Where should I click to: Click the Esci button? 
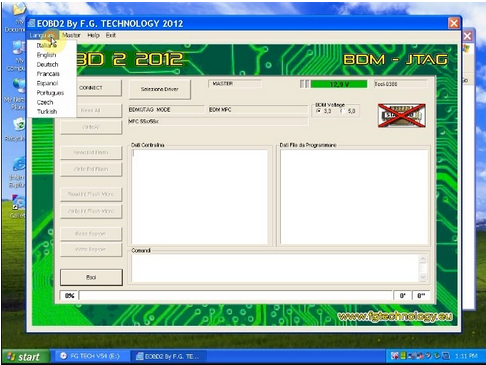point(91,277)
